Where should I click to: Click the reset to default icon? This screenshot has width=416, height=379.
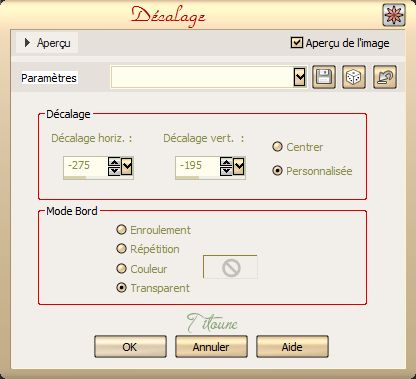(385, 77)
